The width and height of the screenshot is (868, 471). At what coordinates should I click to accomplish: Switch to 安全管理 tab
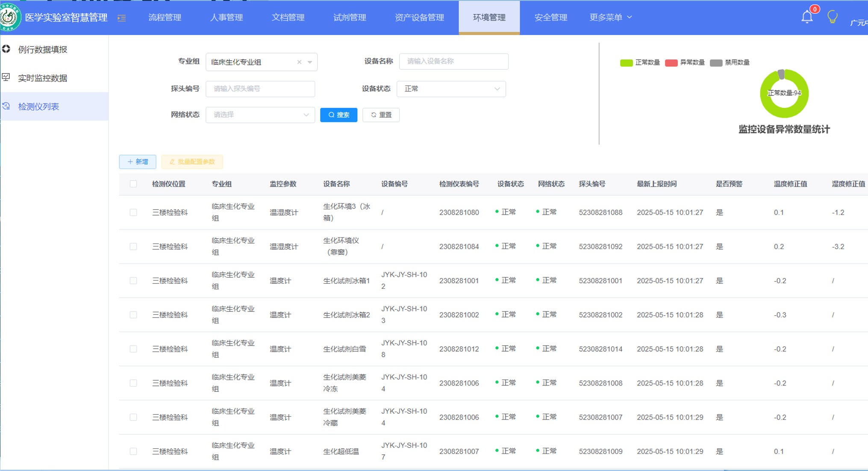550,18
